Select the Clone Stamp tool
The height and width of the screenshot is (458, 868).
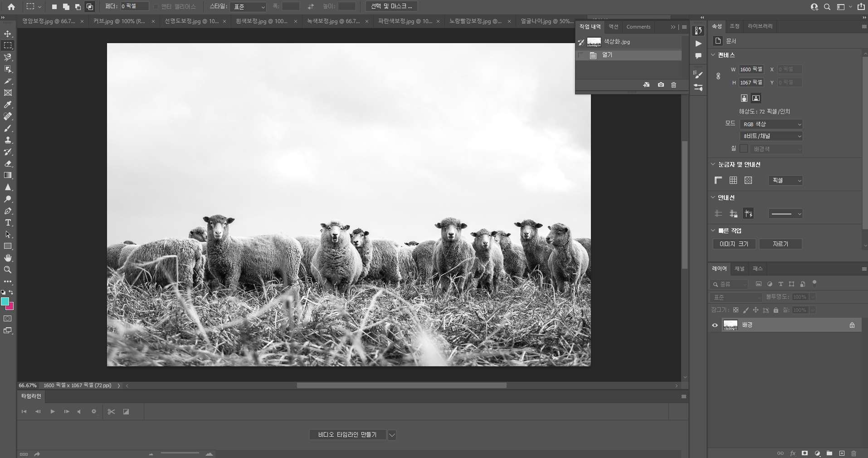point(8,140)
